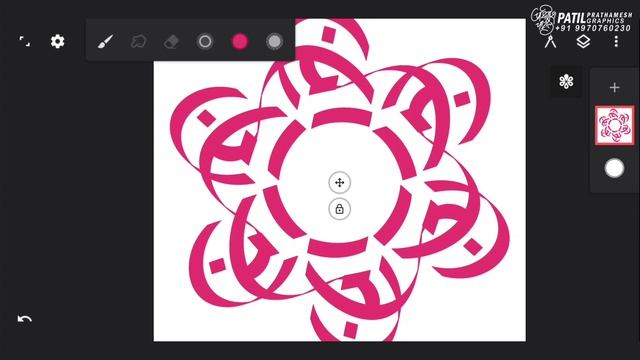Open the gray opacity circle
Viewport: 640px width, 360px height.
click(x=274, y=41)
